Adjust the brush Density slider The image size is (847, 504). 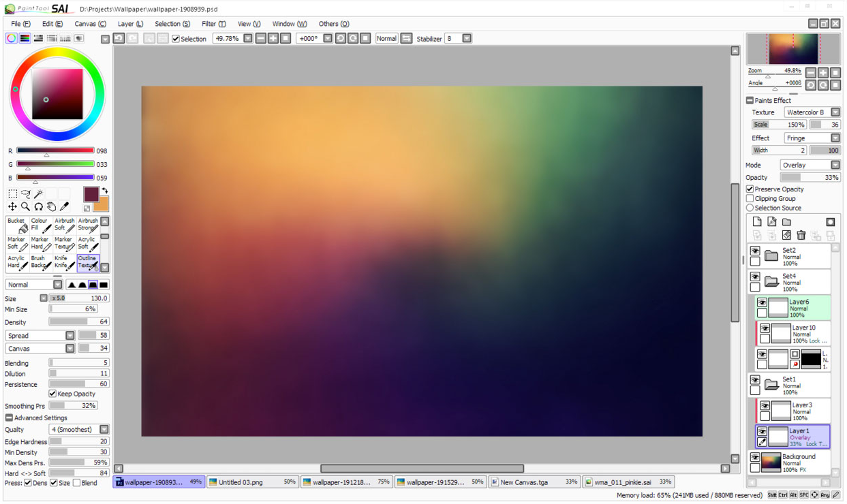coord(79,322)
